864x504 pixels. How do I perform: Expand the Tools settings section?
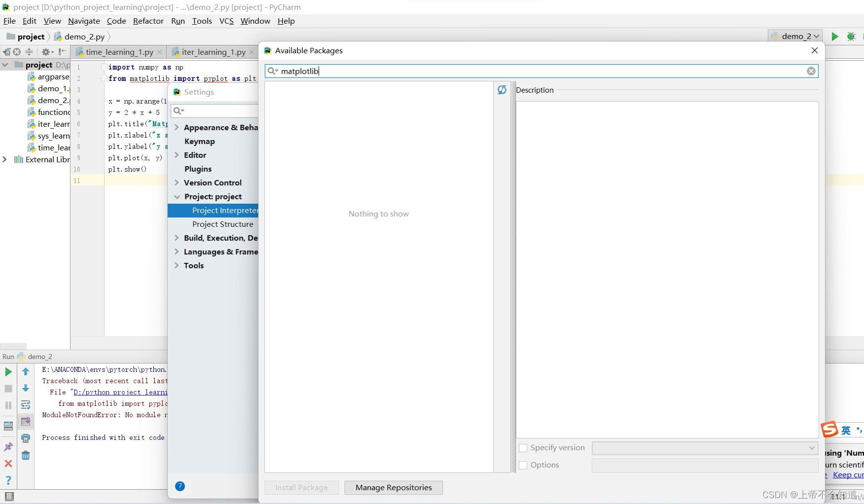pos(177,265)
